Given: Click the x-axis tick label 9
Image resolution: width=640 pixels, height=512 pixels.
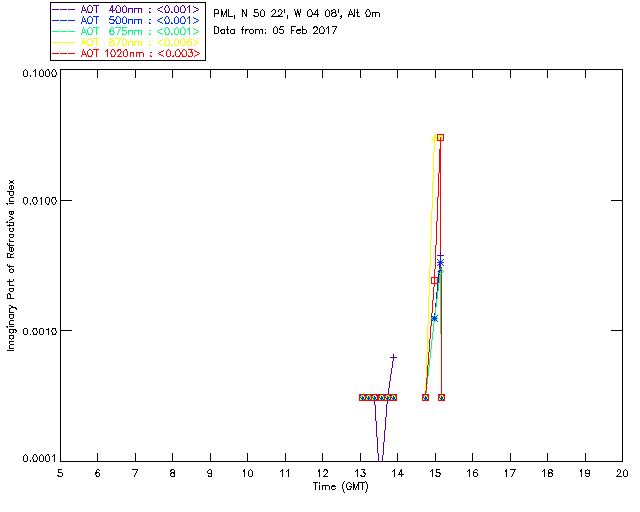Looking at the screenshot, I should coord(210,473).
